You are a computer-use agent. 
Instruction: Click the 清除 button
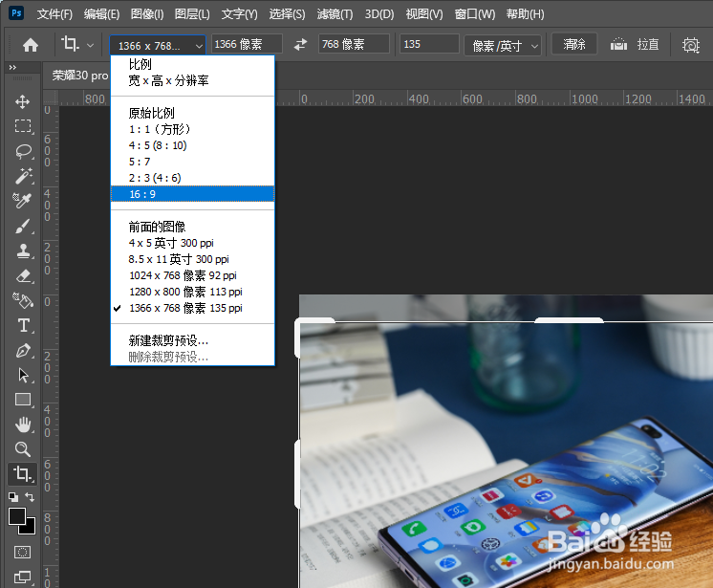pyautogui.click(x=573, y=44)
